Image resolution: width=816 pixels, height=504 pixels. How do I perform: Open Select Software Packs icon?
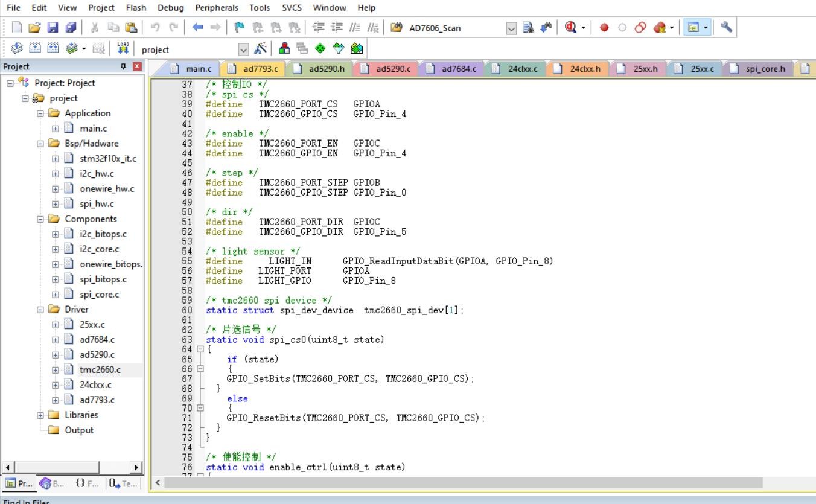[x=339, y=49]
